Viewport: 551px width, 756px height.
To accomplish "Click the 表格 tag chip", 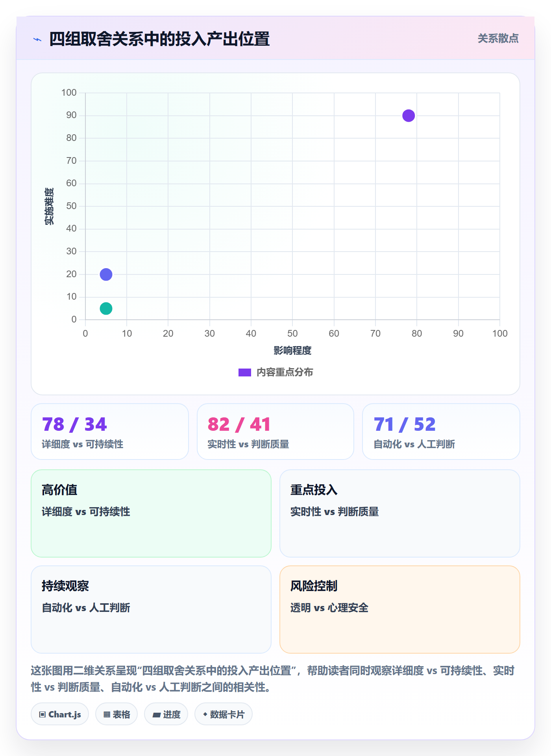I will pyautogui.click(x=116, y=714).
